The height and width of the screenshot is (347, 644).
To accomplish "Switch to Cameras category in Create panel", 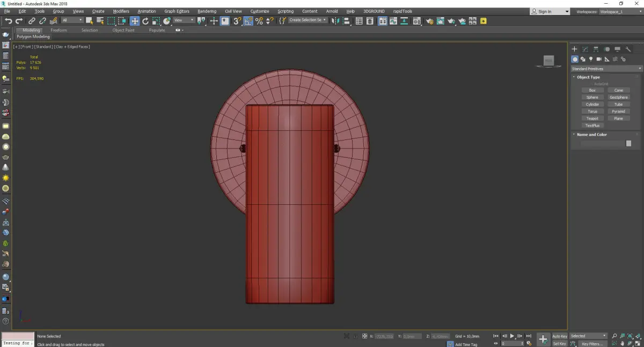I will (599, 60).
